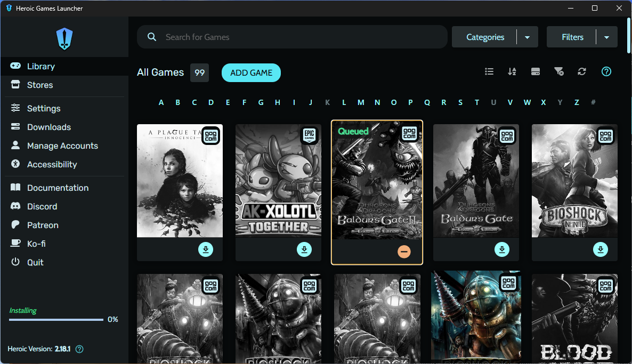632x364 pixels.
Task: Open AK-xolotl Together game cover
Action: point(279,181)
